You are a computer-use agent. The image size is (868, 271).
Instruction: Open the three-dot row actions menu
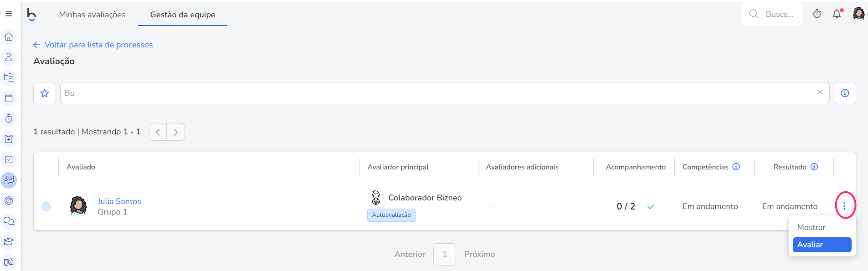click(844, 206)
